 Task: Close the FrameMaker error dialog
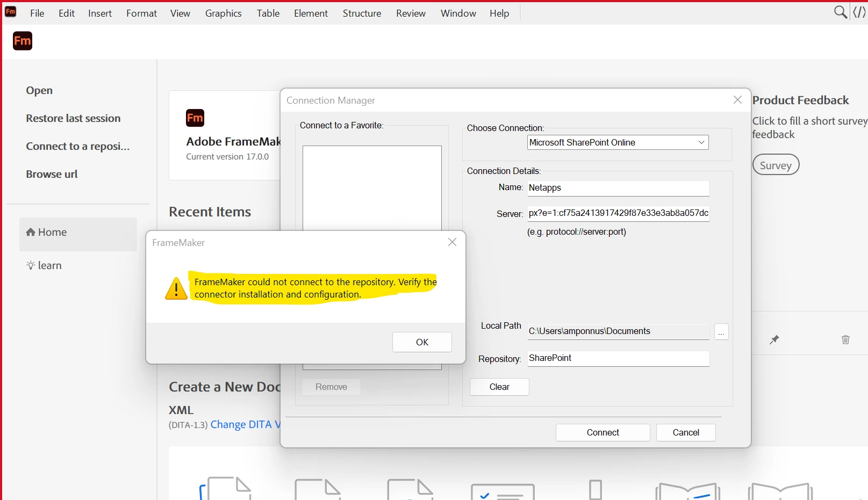[x=453, y=242]
